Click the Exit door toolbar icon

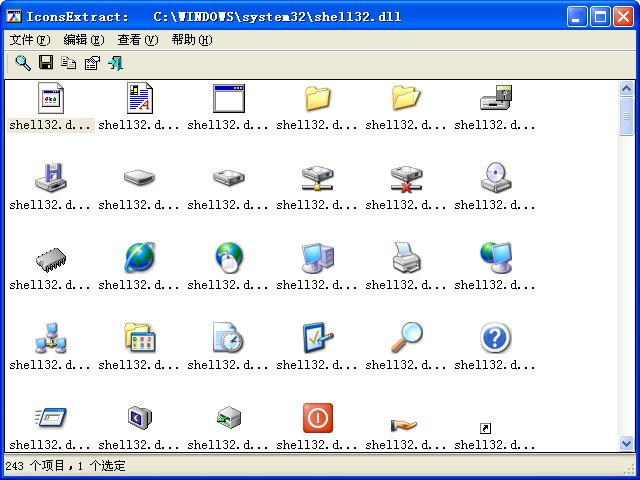click(116, 63)
